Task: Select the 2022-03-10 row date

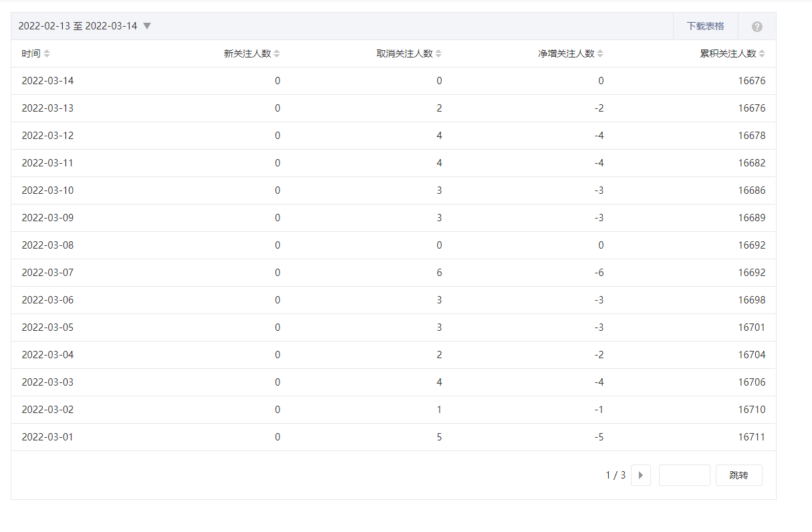Action: point(47,190)
